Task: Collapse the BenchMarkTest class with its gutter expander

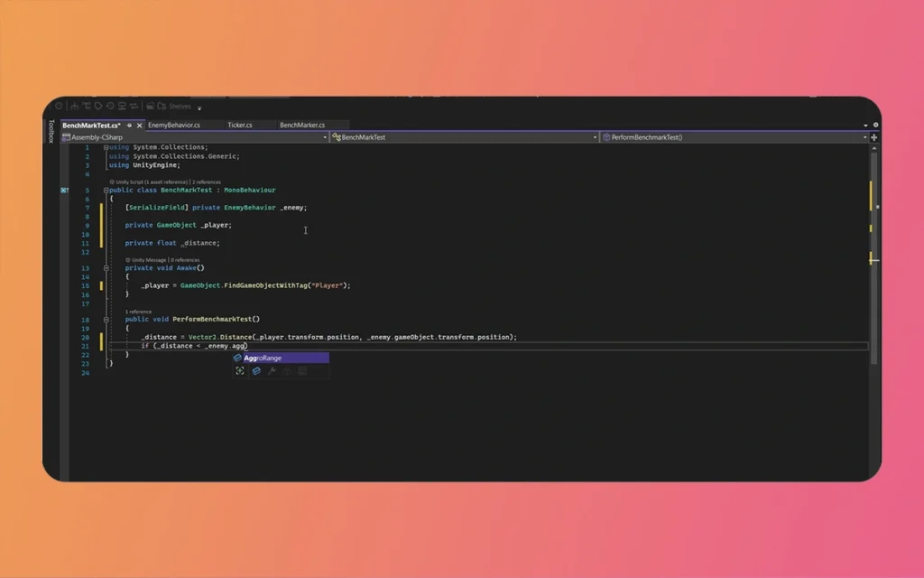Action: [x=106, y=191]
